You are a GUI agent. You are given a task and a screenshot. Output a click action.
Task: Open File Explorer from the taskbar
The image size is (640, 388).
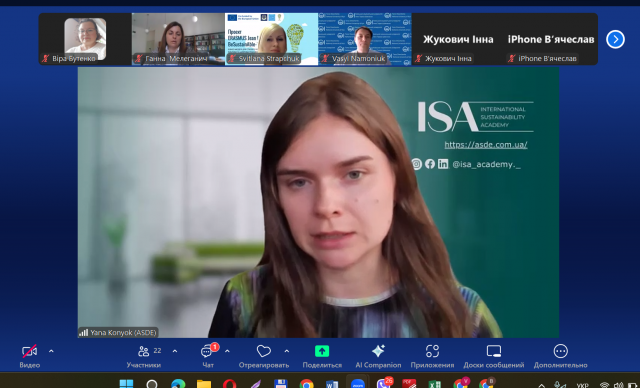[204, 384]
